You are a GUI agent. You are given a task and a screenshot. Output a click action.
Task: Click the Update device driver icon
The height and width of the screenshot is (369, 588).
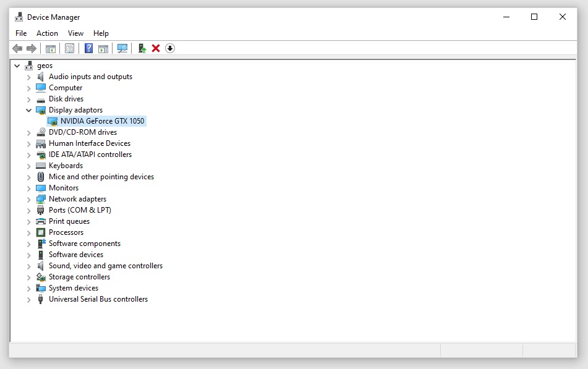(x=142, y=48)
